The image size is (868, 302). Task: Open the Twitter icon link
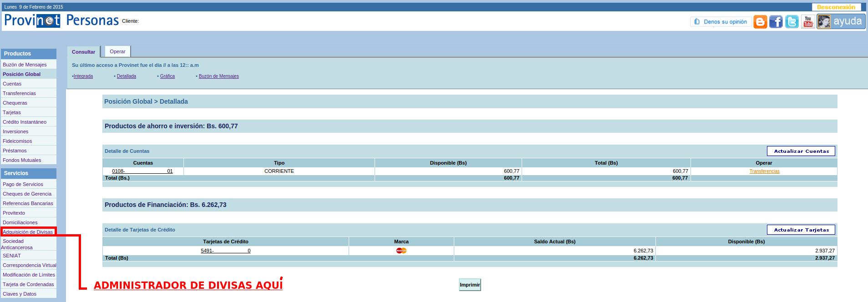coord(792,22)
